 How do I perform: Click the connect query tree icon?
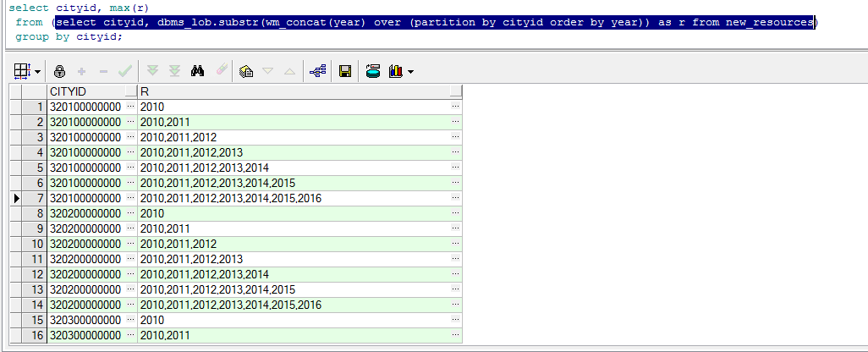pyautogui.click(x=318, y=72)
